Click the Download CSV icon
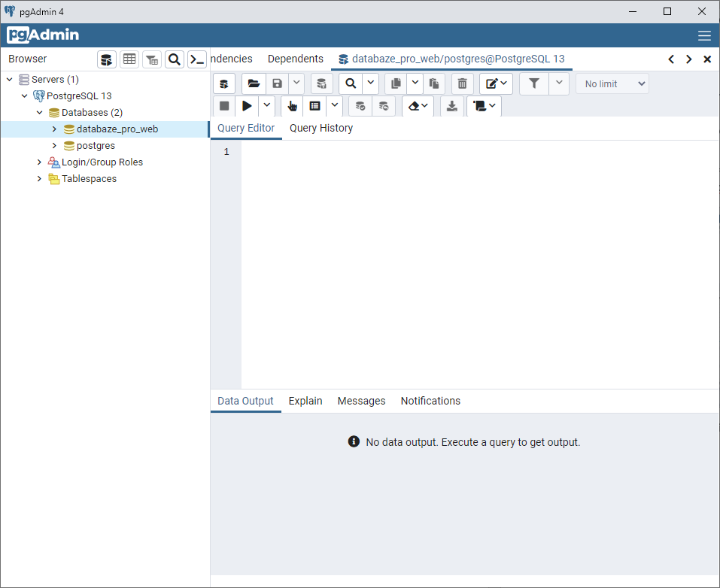Screen dimensions: 720x588 pos(452,106)
